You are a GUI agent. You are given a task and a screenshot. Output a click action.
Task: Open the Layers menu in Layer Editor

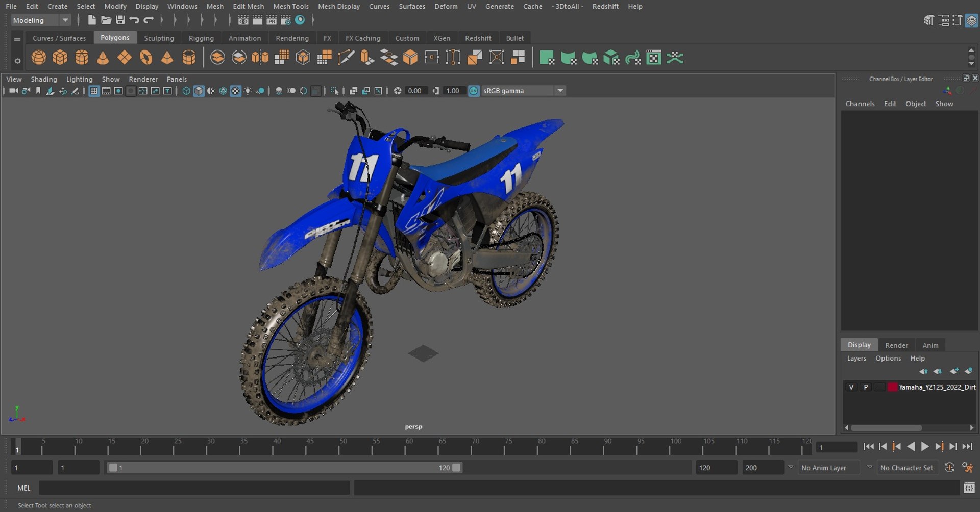pos(856,359)
